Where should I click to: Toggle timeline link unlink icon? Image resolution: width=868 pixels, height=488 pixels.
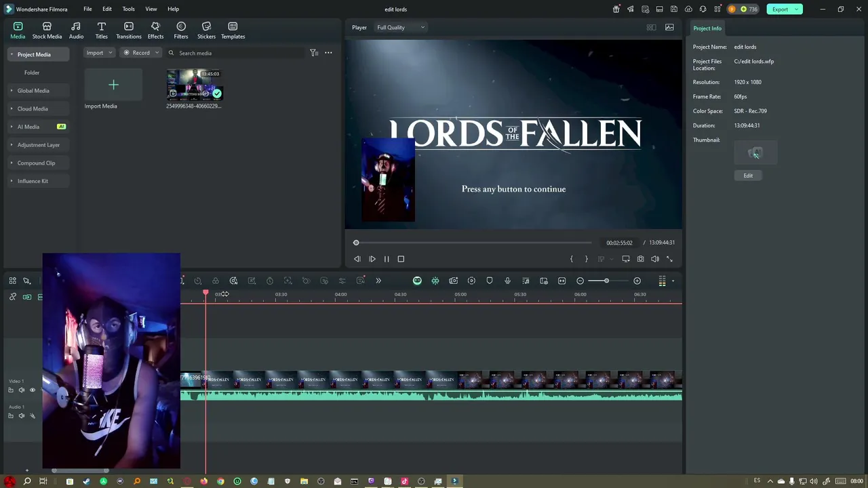tap(12, 297)
